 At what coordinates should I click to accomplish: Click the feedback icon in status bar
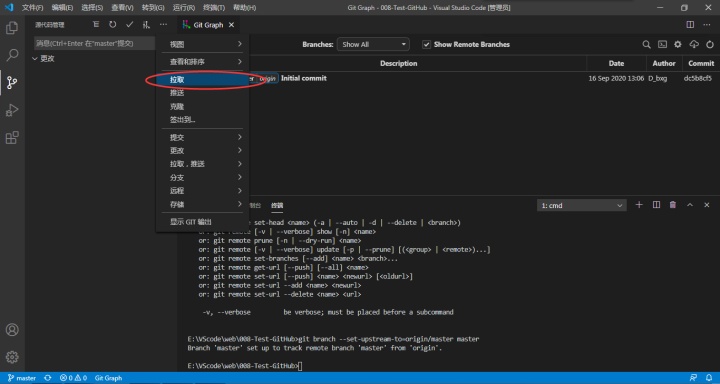(x=694, y=378)
